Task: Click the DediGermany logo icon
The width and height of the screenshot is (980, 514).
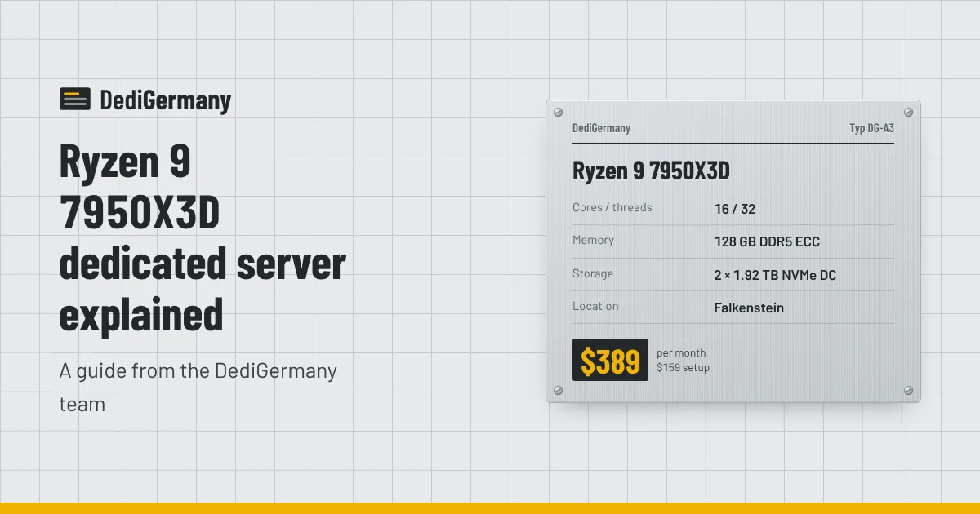Action: (75, 100)
